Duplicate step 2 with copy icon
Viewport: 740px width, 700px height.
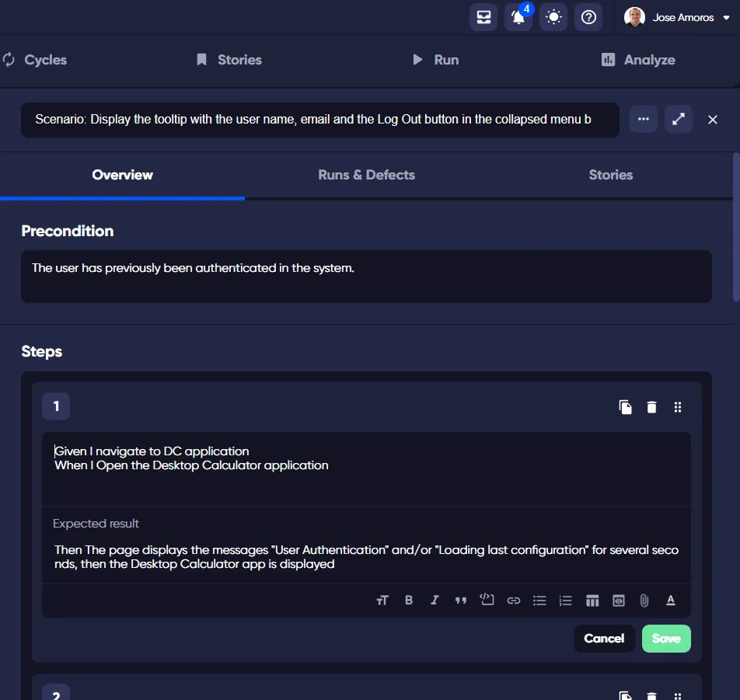(x=625, y=696)
